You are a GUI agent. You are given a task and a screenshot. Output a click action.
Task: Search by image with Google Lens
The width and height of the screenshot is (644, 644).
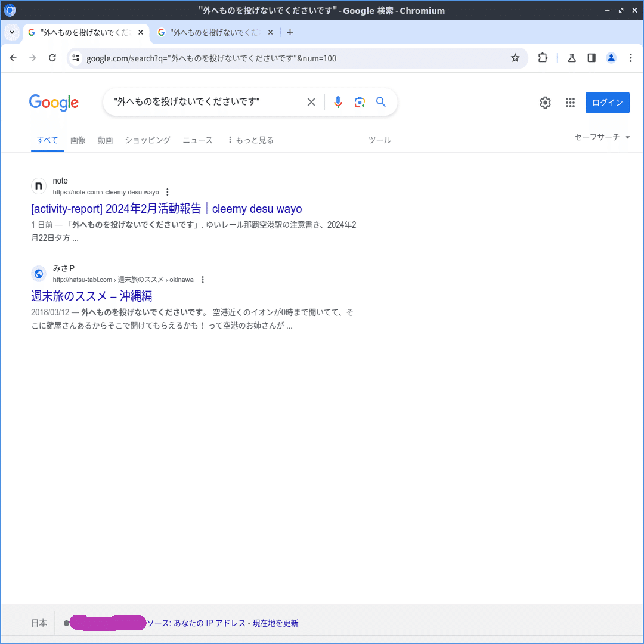(x=360, y=102)
